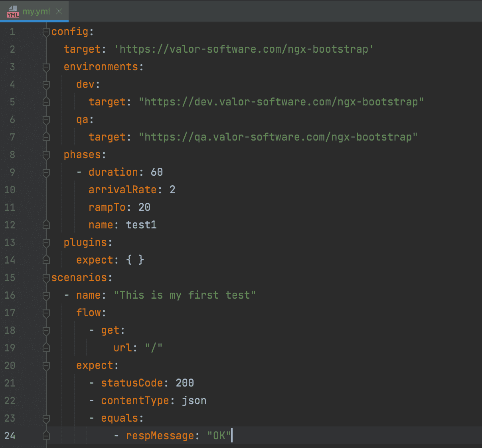
Task: Select the my.yml tab label
Action: [36, 12]
